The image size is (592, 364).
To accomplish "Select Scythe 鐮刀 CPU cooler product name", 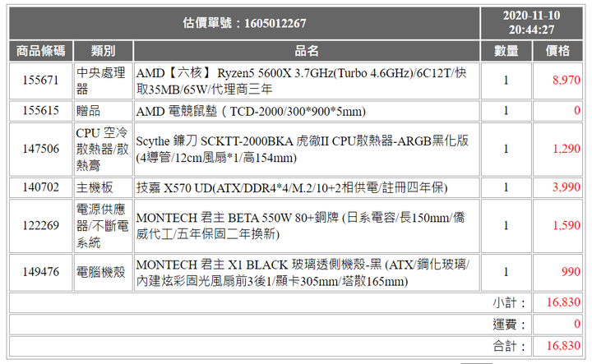I will 302,149.
